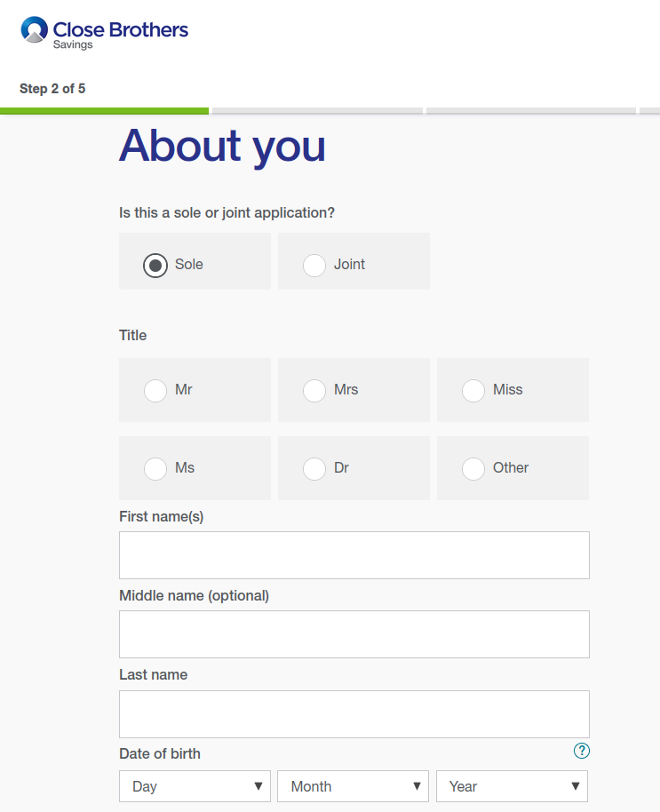Viewport: 660px width, 812px height.
Task: Click the second grey progress bar segment
Action: coord(530,111)
